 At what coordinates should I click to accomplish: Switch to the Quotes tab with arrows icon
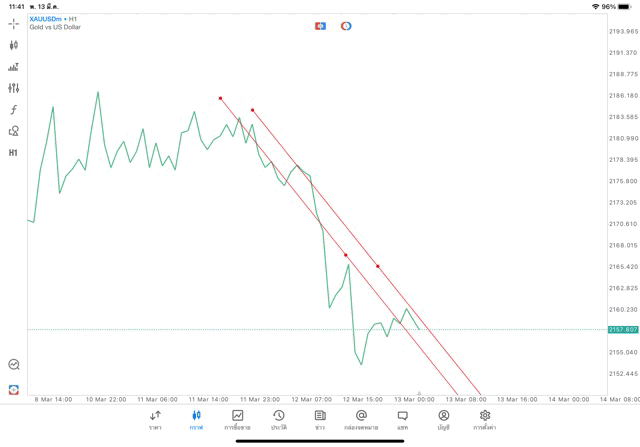[155, 420]
